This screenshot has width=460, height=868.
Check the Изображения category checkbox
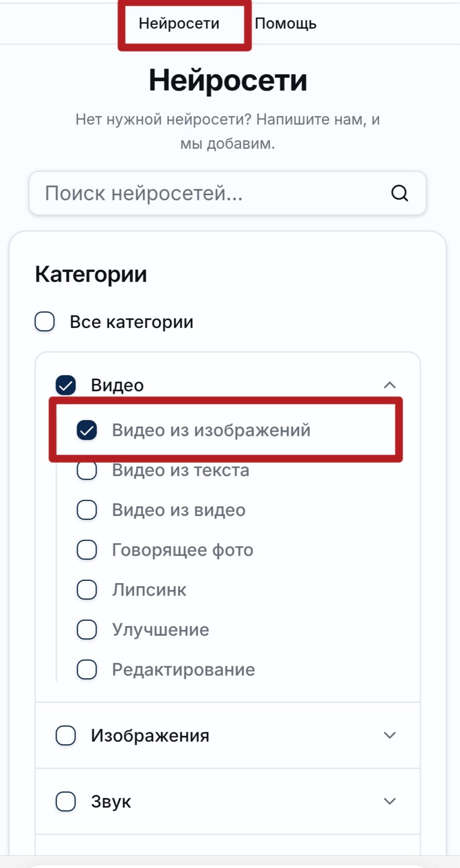[x=66, y=735]
